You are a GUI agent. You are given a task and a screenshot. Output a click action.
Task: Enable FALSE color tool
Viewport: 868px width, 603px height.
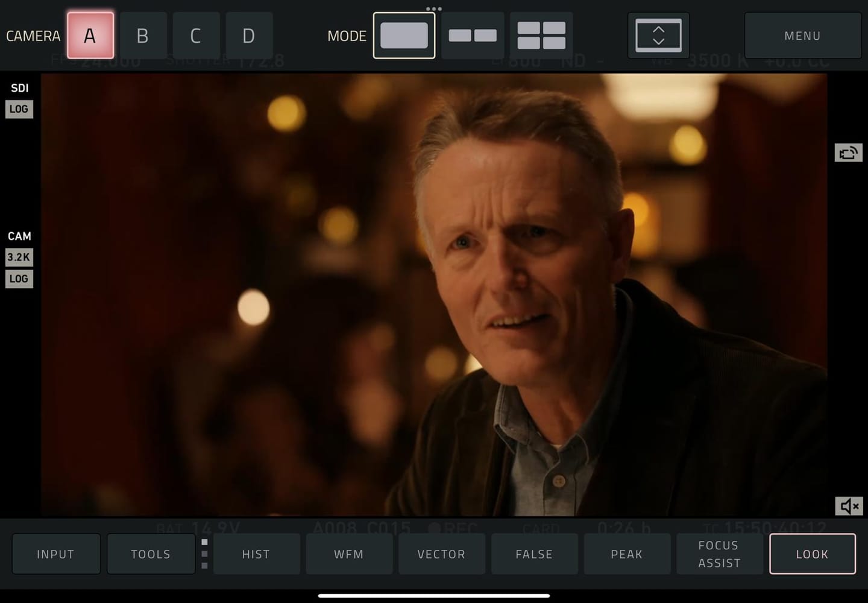click(x=534, y=554)
